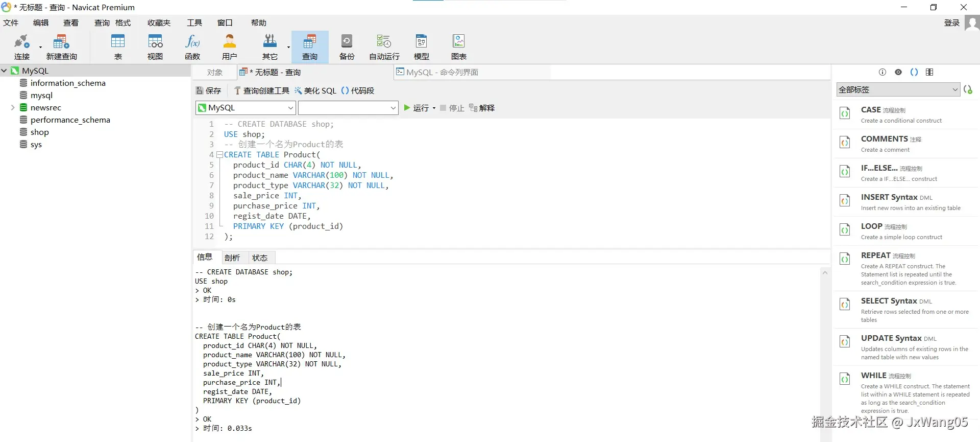Select the 查询 (Query) toolbar icon
The height and width of the screenshot is (442, 980).
coord(310,47)
